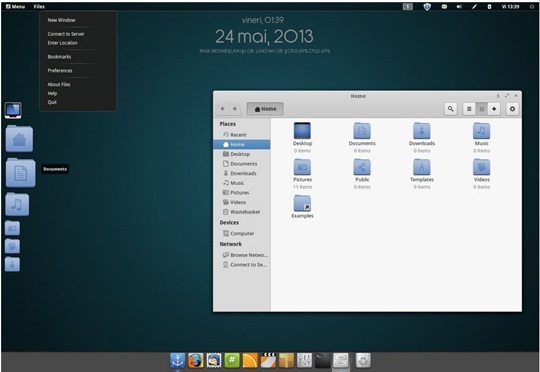
Task: Select Computer under Devices
Action: (241, 233)
